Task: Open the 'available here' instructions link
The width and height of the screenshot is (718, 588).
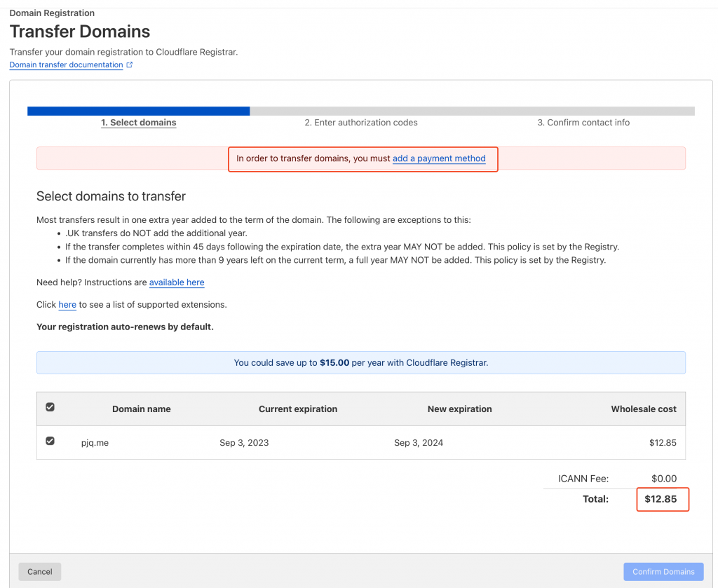Action: pyautogui.click(x=177, y=282)
